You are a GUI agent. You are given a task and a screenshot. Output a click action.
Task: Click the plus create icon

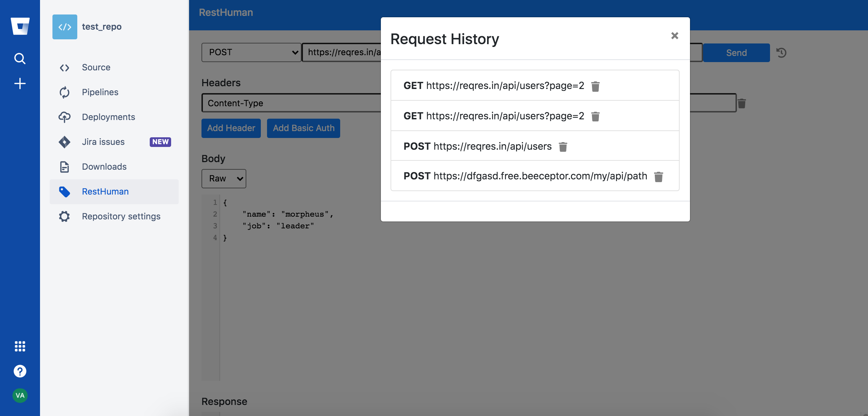[x=20, y=83]
